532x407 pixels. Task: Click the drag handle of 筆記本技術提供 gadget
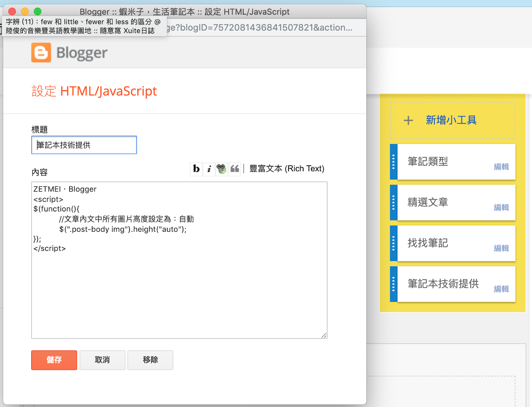tap(394, 284)
